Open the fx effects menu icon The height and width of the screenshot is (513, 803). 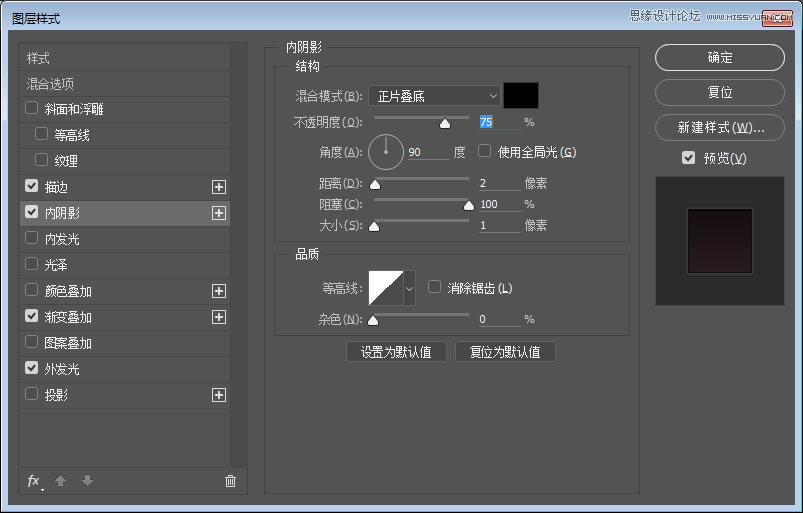[x=34, y=481]
